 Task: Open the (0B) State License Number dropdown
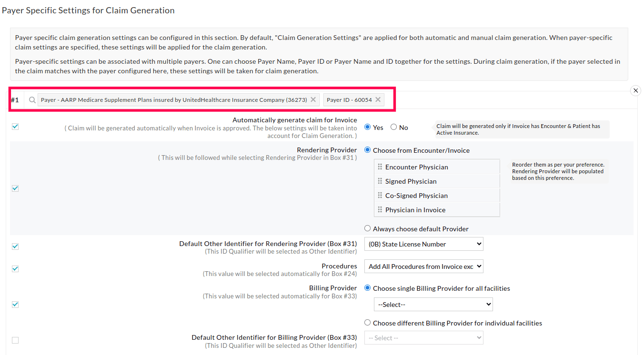[423, 244]
